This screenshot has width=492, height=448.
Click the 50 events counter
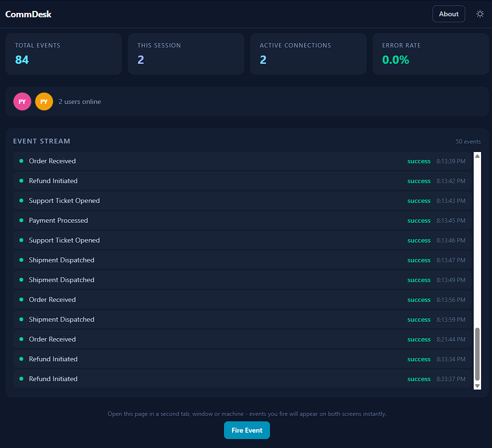[468, 141]
